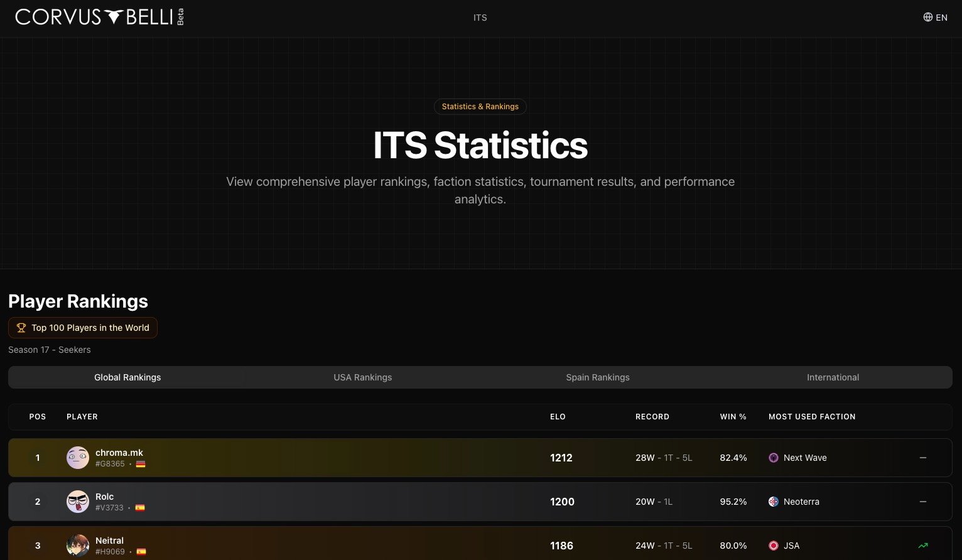The width and height of the screenshot is (962, 560).
Task: Click the JSA faction icon
Action: click(x=774, y=546)
